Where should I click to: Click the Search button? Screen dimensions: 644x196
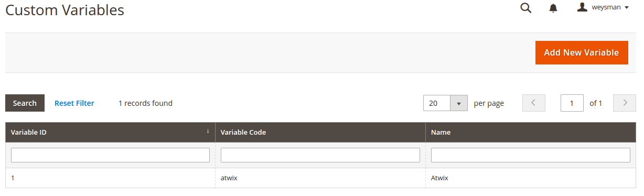pyautogui.click(x=25, y=103)
